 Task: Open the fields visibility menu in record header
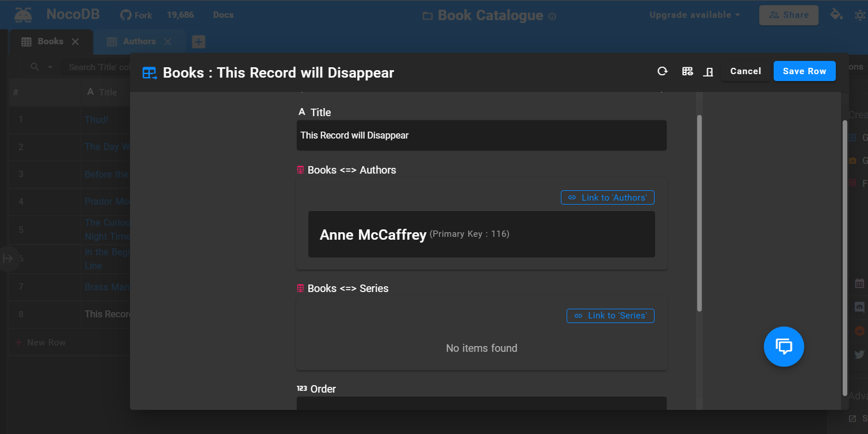point(687,71)
